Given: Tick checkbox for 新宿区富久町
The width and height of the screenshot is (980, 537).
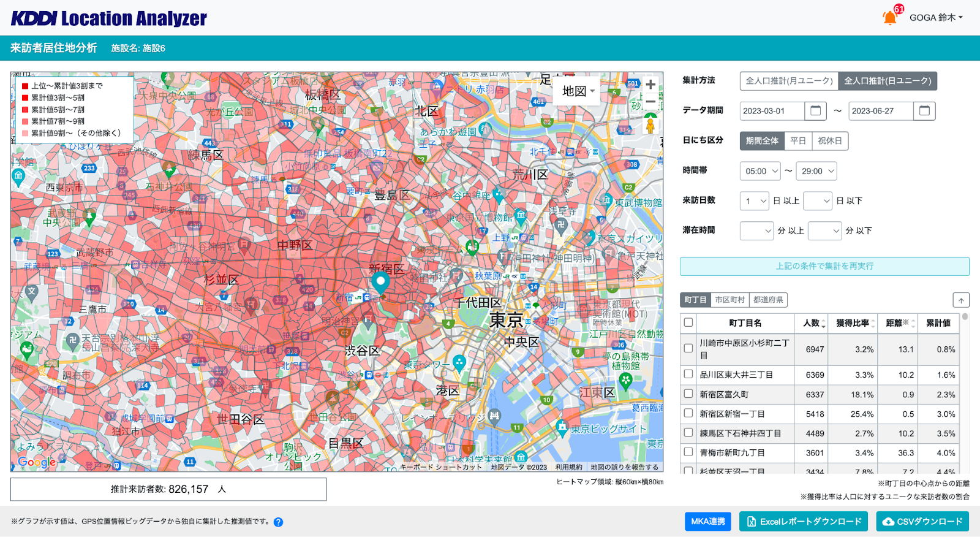Looking at the screenshot, I should [x=688, y=394].
